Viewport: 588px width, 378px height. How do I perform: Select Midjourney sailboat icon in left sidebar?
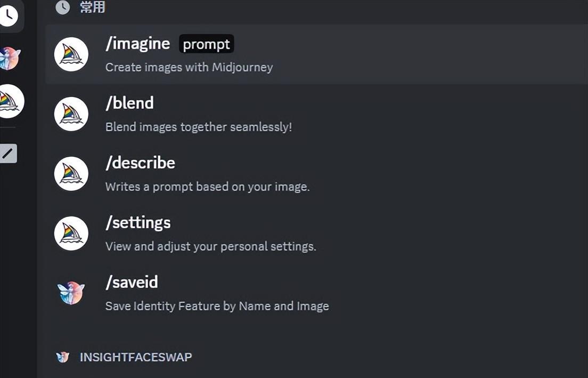(11, 101)
